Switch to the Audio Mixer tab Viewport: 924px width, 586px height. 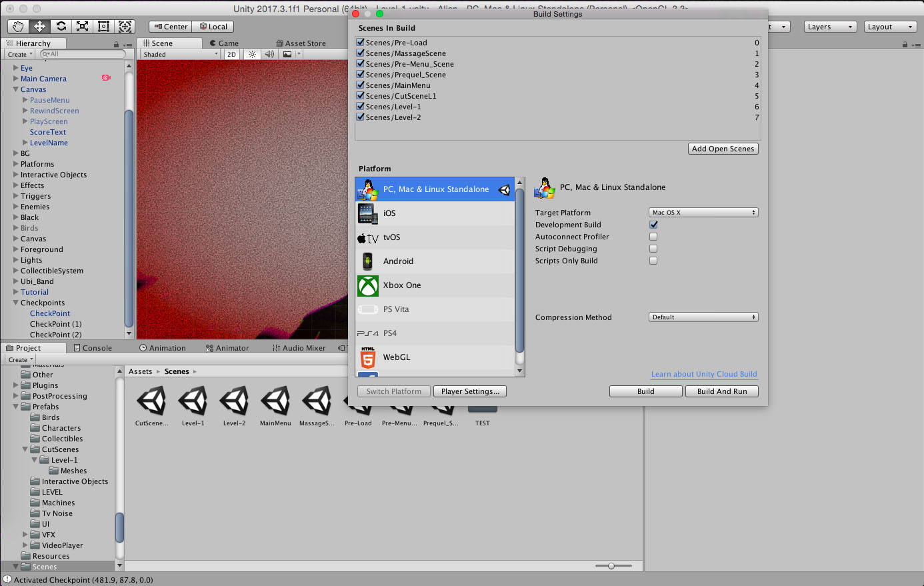click(x=299, y=348)
